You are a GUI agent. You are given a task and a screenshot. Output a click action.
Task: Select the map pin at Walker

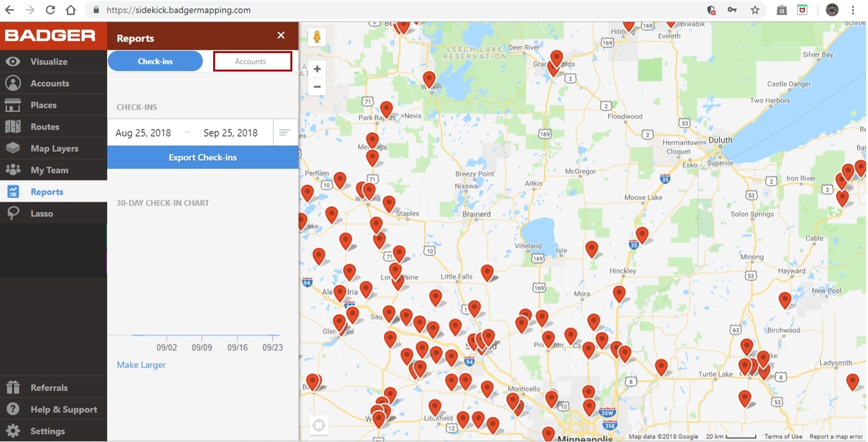429,80
